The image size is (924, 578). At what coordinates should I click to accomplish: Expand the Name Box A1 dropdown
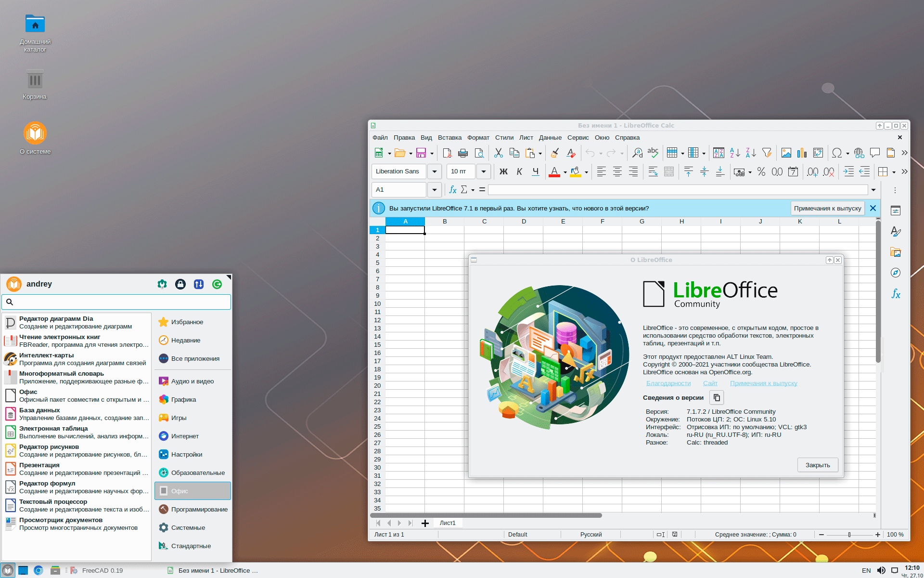pyautogui.click(x=435, y=190)
